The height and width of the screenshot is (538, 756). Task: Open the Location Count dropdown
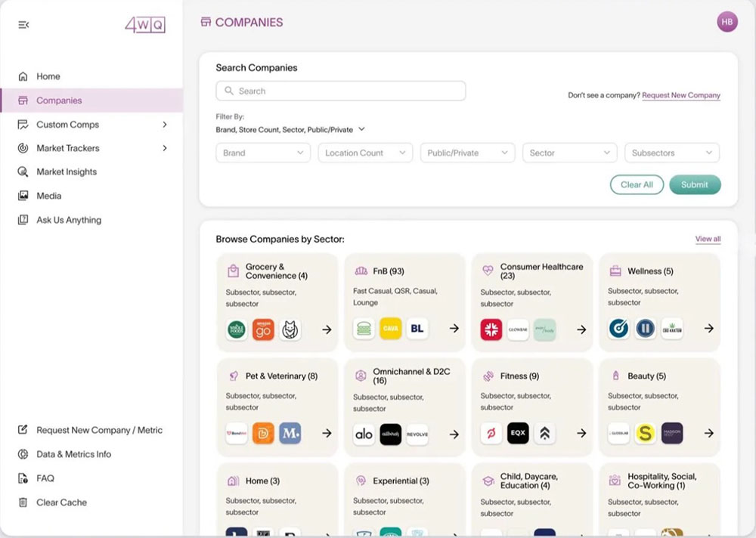tap(365, 153)
